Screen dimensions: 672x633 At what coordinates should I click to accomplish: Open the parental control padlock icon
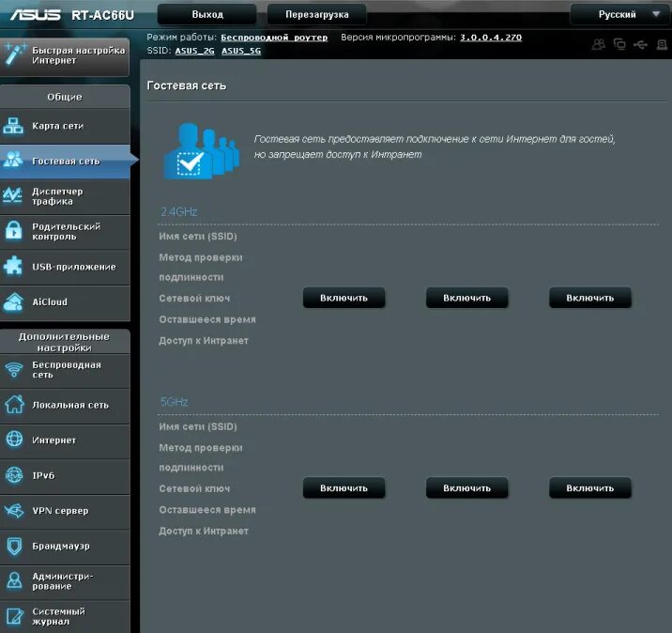pos(14,231)
